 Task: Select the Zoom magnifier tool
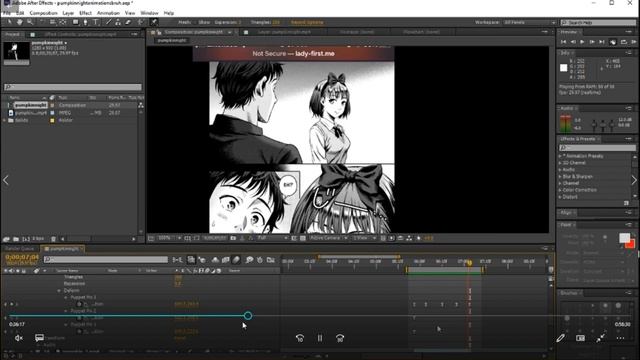point(30,22)
